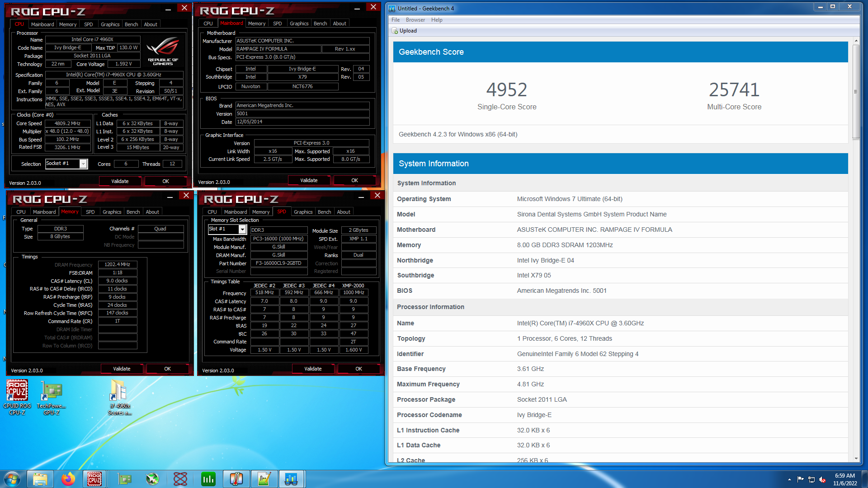868x488 pixels.
Task: Open Graphics tab in the Mainboard window
Action: pos(299,23)
